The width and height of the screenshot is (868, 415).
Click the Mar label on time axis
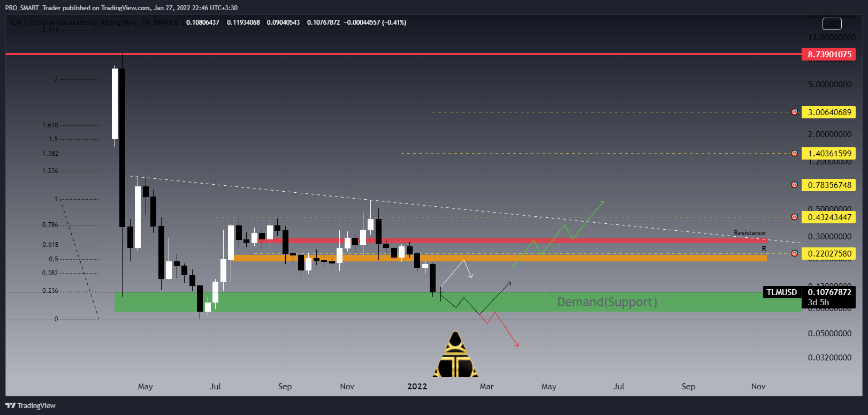[x=486, y=387]
